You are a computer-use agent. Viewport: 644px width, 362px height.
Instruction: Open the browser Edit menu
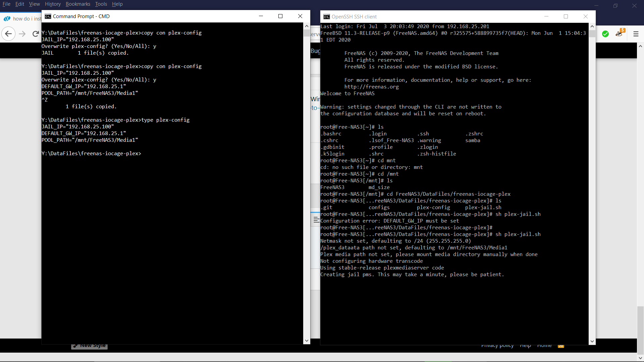click(x=20, y=4)
